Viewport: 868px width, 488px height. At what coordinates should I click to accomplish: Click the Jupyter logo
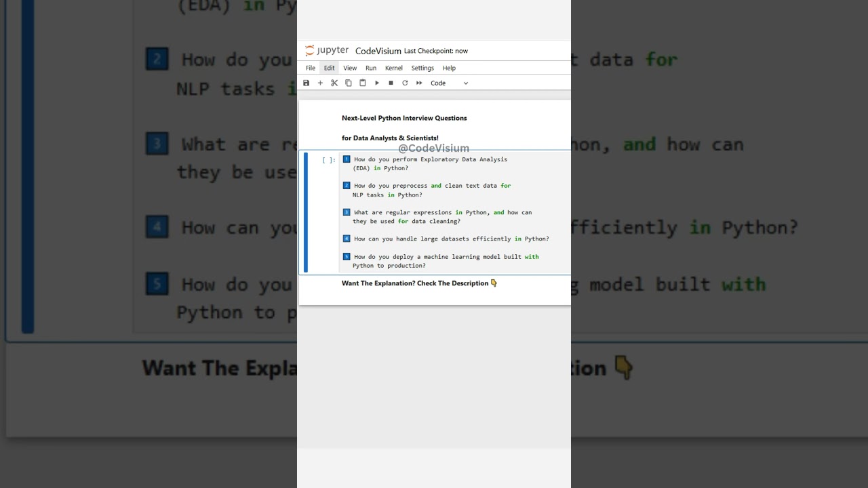coord(327,50)
